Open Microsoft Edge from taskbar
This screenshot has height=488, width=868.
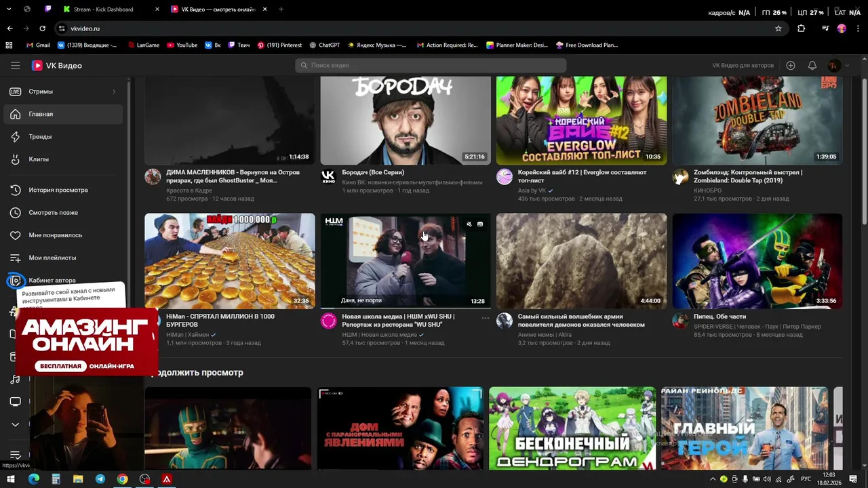click(34, 479)
